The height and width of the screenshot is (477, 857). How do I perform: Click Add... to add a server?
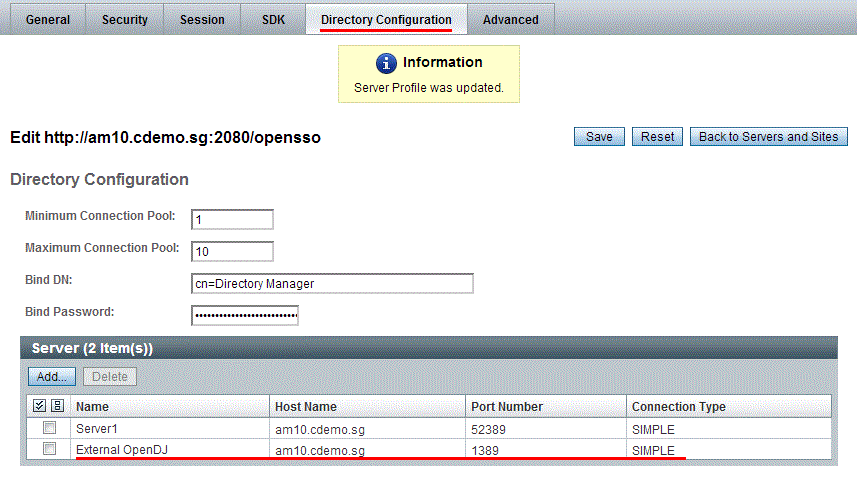[52, 376]
